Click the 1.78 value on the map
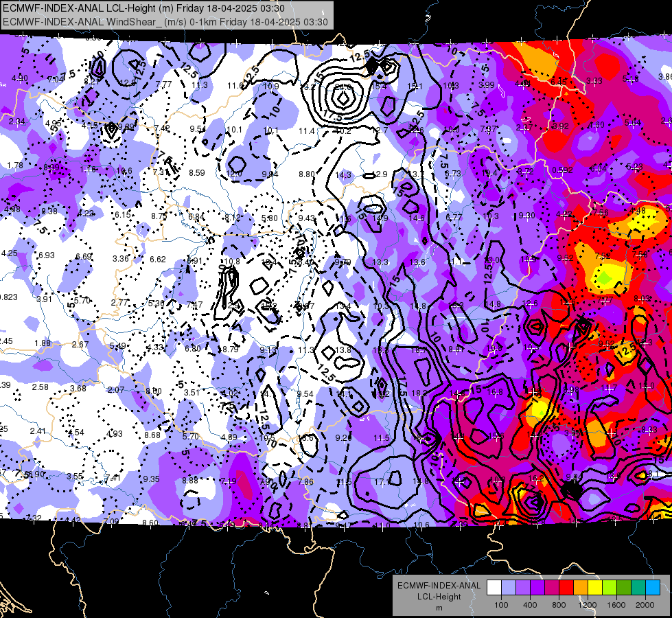The image size is (672, 618). click(15, 165)
